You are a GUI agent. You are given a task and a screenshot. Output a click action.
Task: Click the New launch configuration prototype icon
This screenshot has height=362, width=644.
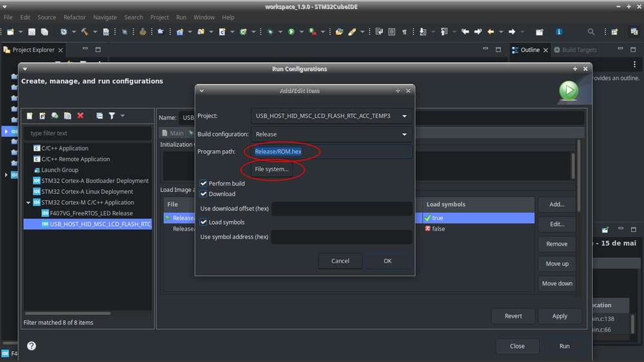pos(43,116)
